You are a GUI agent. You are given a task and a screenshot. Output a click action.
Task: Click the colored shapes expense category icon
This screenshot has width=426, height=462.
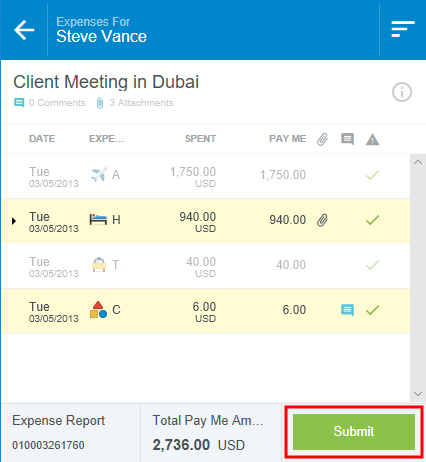[x=98, y=310]
